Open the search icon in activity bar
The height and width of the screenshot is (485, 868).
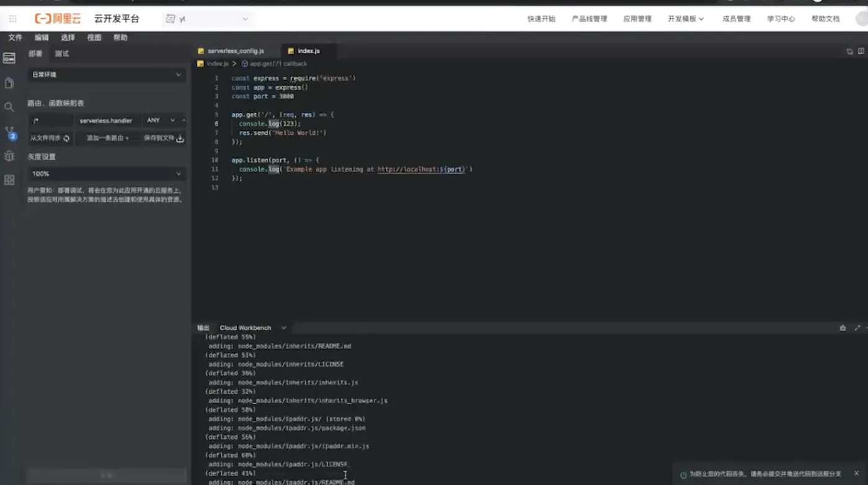click(9, 107)
